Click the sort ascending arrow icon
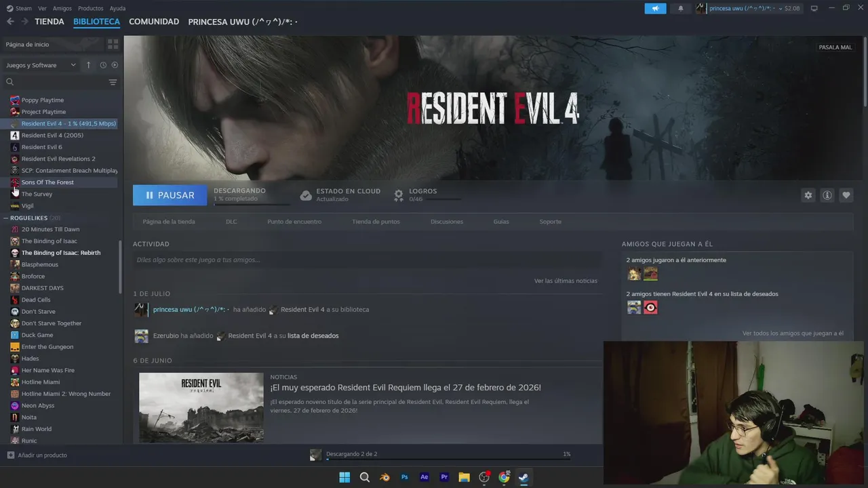This screenshot has width=868, height=488. [x=88, y=65]
